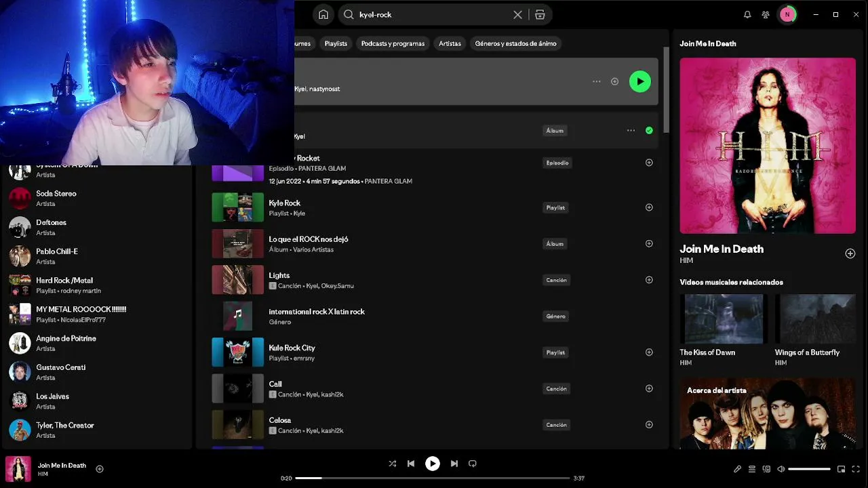Click the Lights song cover thumbnail
The width and height of the screenshot is (868, 488).
(237, 280)
